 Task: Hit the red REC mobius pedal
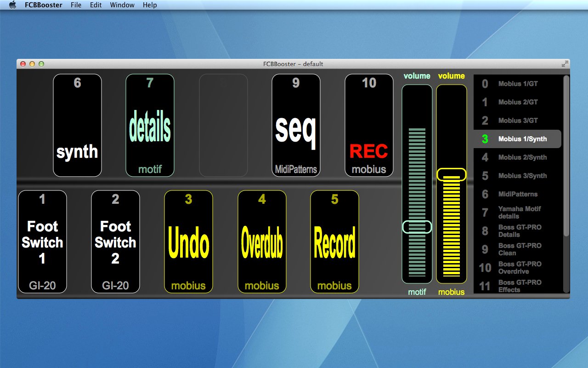coord(369,125)
